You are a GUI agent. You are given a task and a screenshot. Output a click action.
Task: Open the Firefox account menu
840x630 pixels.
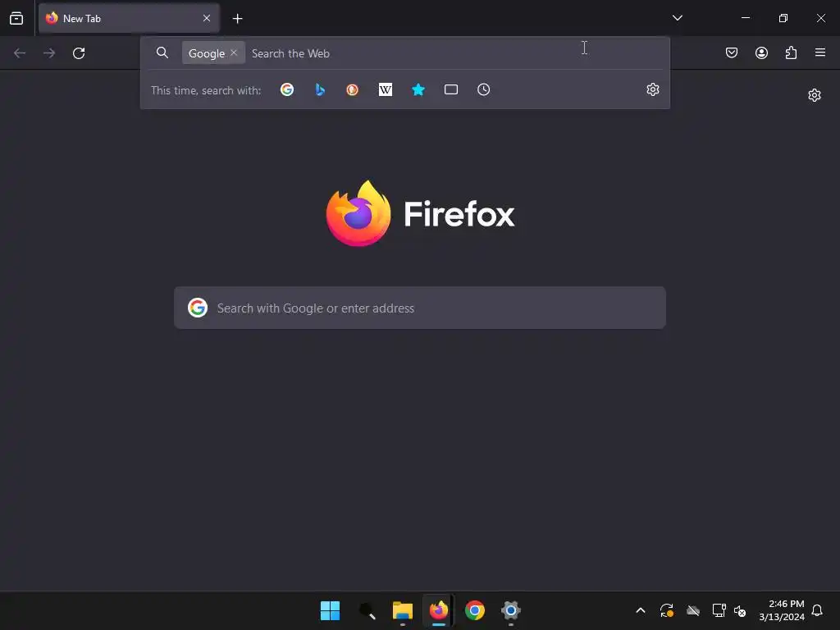pos(761,52)
